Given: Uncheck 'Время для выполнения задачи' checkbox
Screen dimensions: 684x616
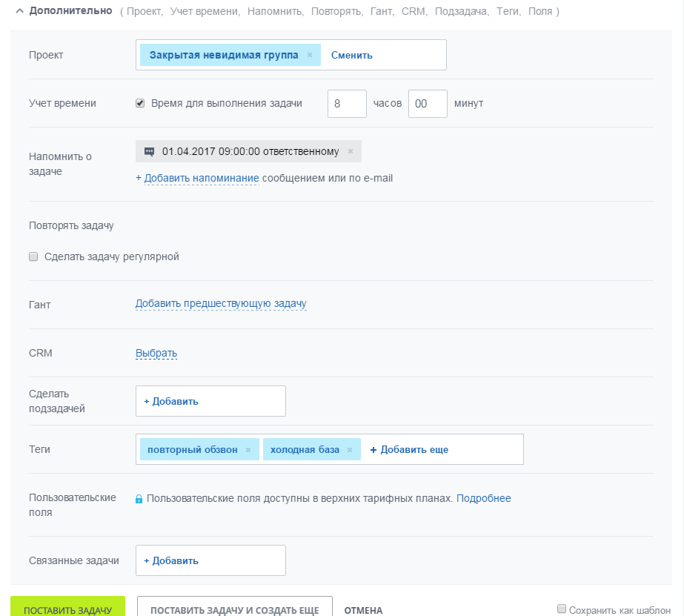Looking at the screenshot, I should [x=140, y=103].
